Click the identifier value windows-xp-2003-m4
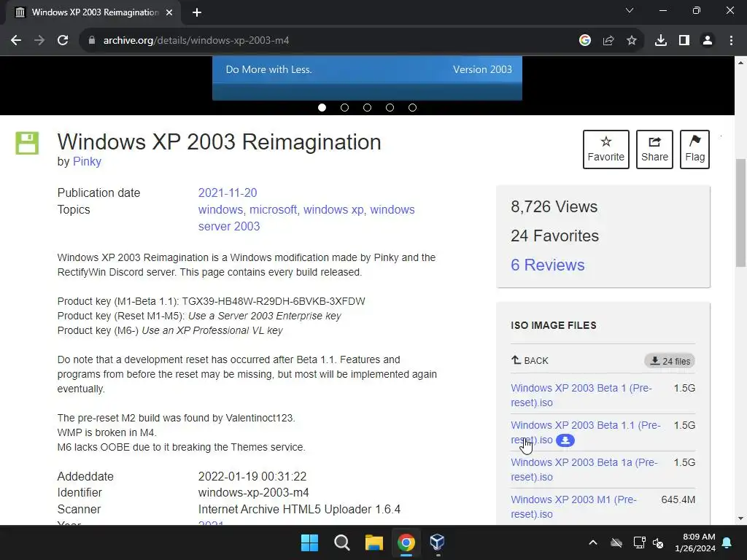The image size is (747, 560). (x=253, y=492)
